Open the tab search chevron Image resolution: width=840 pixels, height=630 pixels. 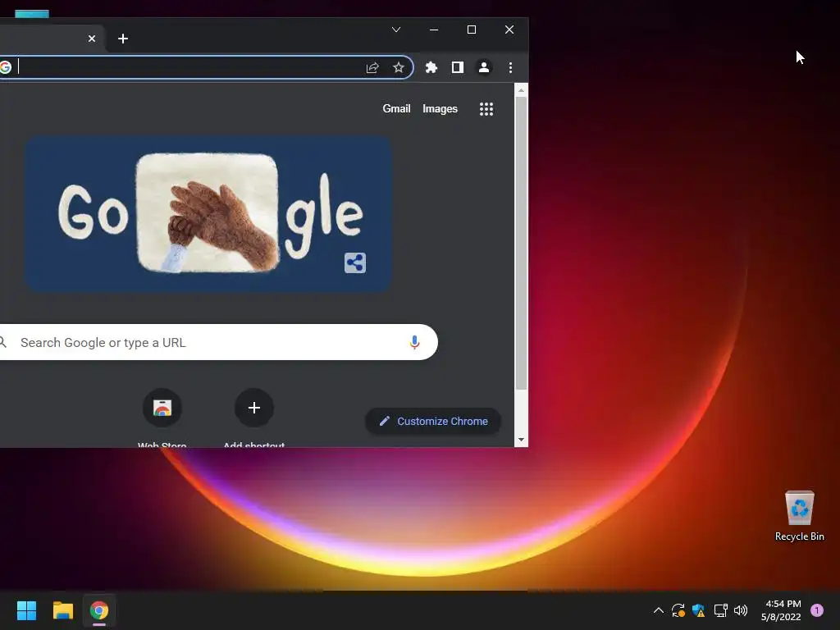[396, 30]
